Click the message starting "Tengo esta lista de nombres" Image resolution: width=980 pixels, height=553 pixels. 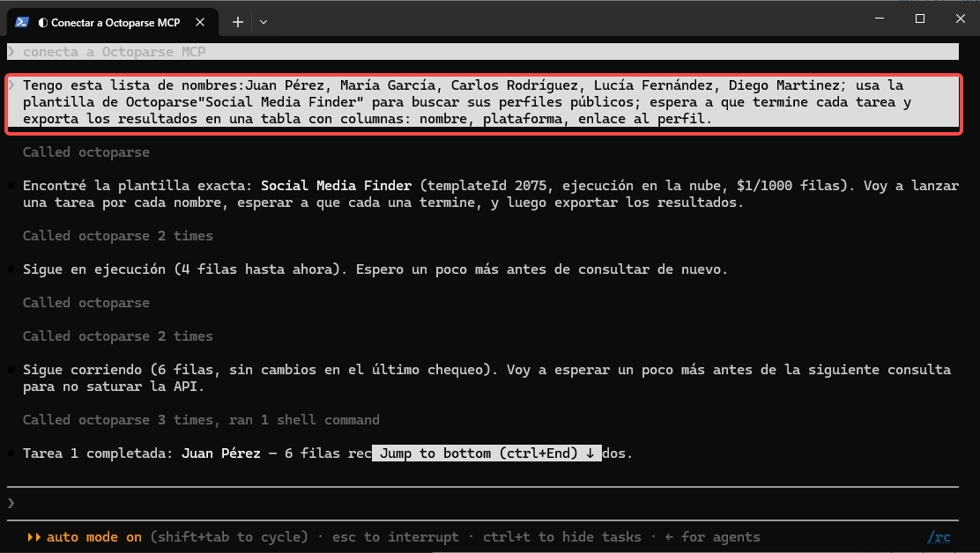click(x=484, y=102)
